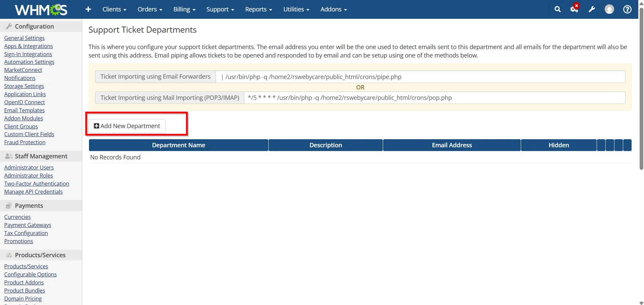Click the plus quick-add icon

click(x=88, y=9)
